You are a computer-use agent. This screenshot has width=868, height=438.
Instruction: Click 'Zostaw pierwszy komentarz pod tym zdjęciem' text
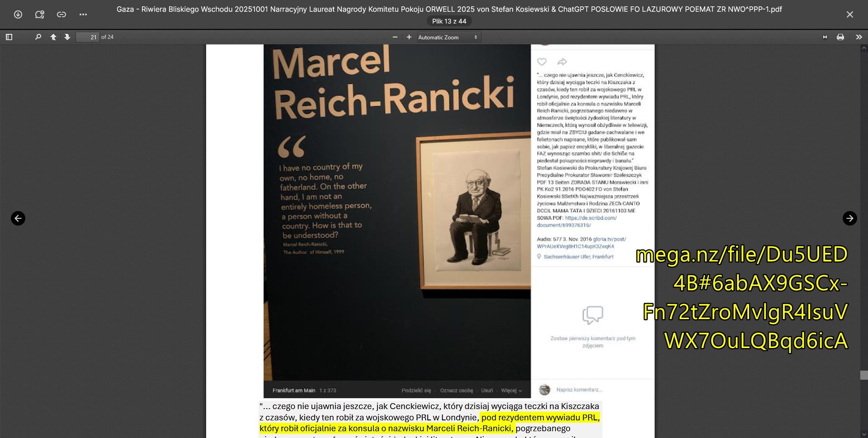[x=593, y=342]
